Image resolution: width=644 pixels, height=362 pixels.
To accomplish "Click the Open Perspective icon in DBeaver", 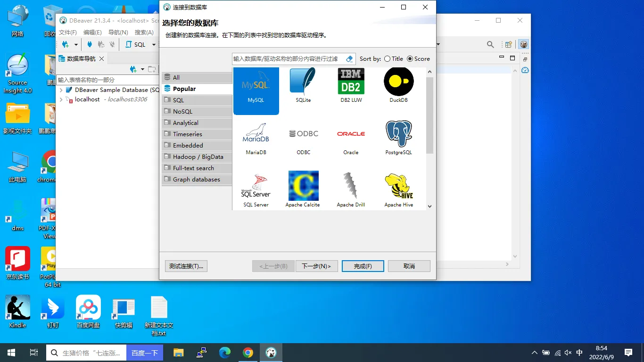I will click(509, 44).
